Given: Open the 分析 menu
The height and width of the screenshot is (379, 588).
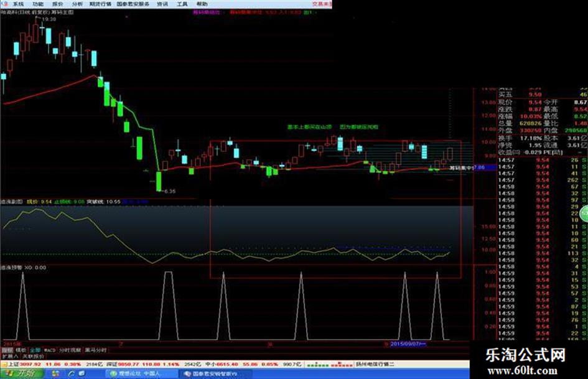Looking at the screenshot, I should point(77,4).
